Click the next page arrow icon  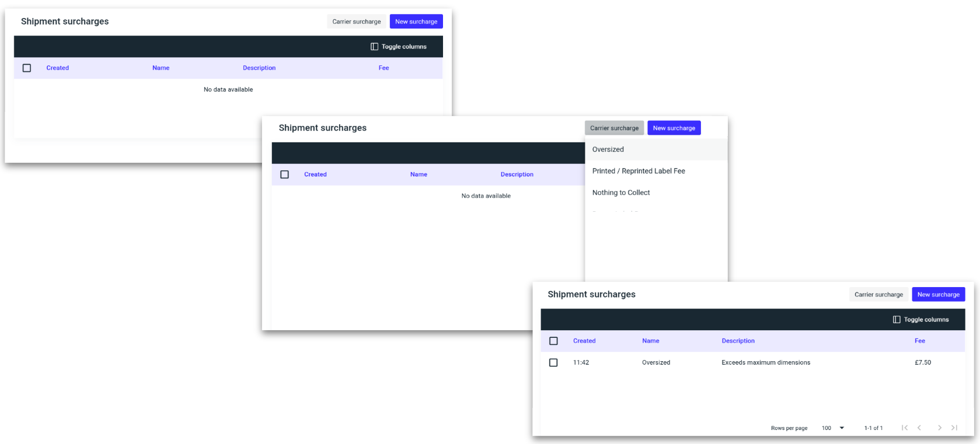pos(939,428)
